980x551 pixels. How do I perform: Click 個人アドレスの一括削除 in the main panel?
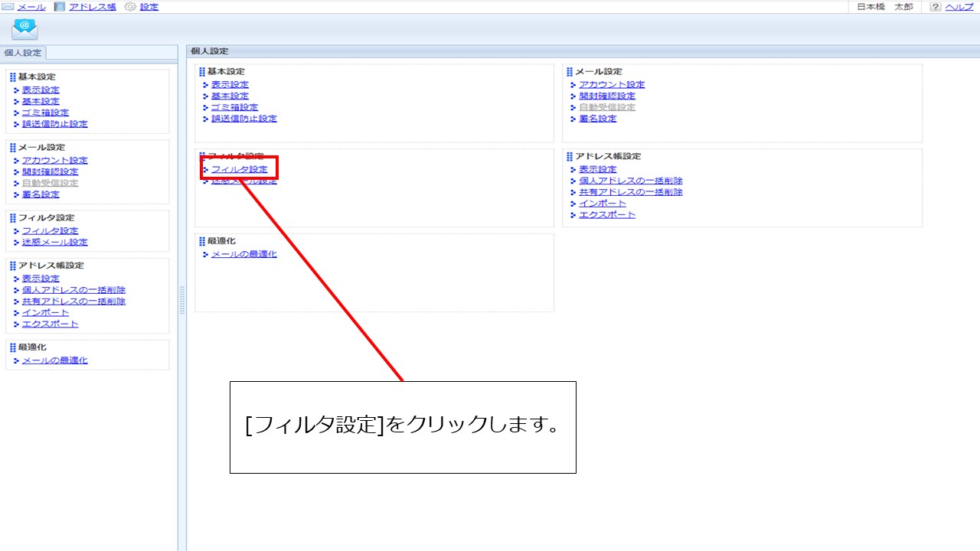(630, 181)
